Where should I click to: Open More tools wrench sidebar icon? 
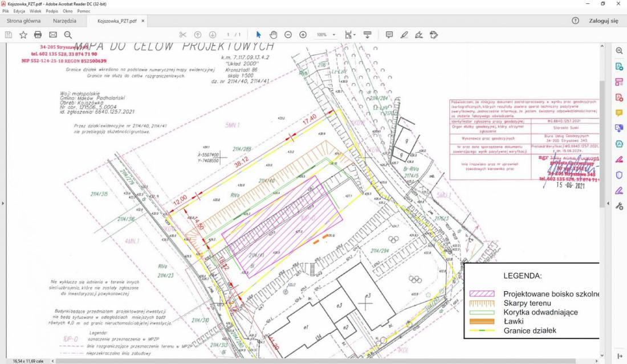619,206
